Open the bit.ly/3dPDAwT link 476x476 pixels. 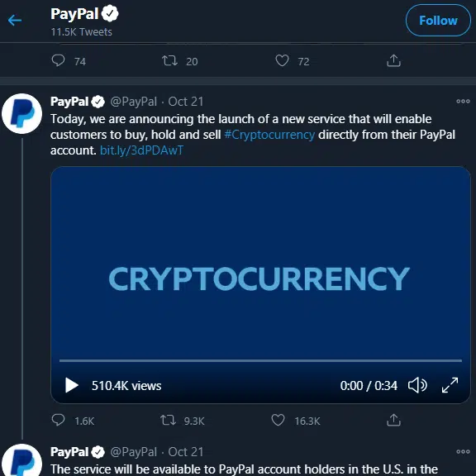pos(141,150)
